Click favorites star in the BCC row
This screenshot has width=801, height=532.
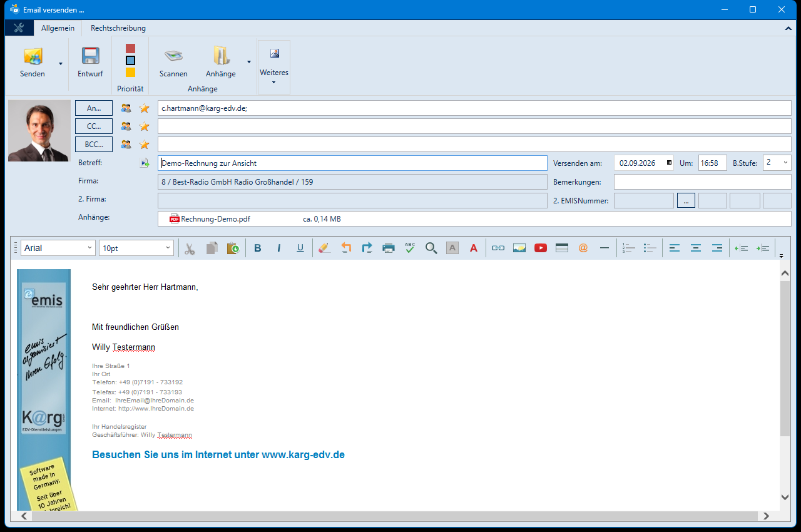click(145, 145)
